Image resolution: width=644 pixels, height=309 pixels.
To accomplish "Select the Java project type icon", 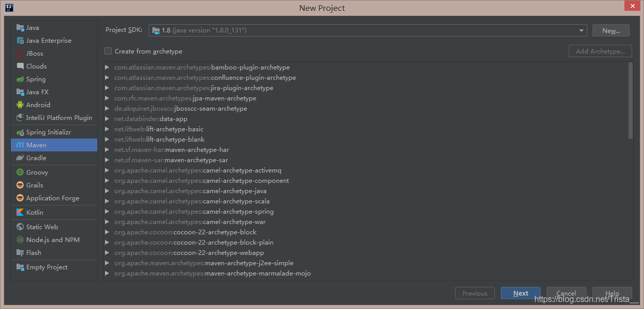I will coord(20,28).
